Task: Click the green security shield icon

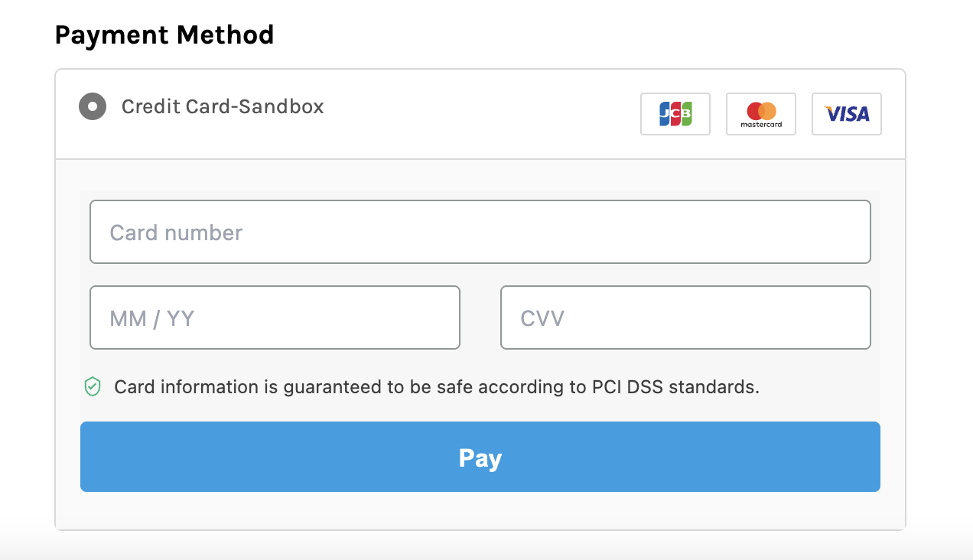Action: [x=93, y=386]
